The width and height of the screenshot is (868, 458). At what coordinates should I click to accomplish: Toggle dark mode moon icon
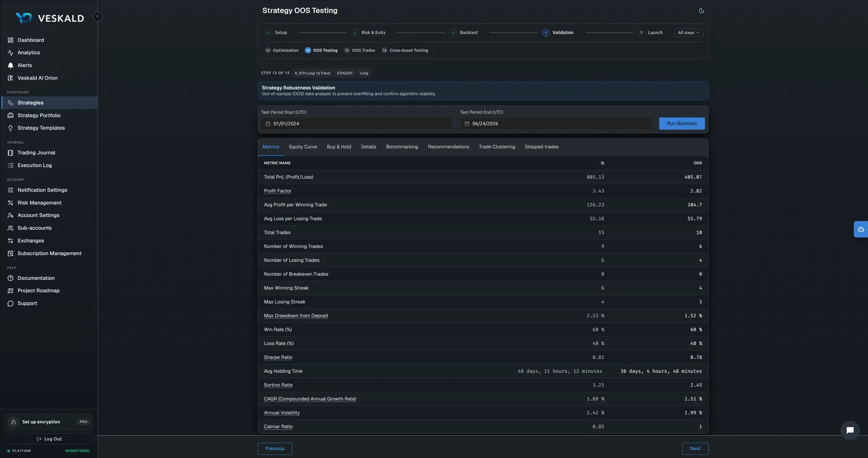point(701,11)
